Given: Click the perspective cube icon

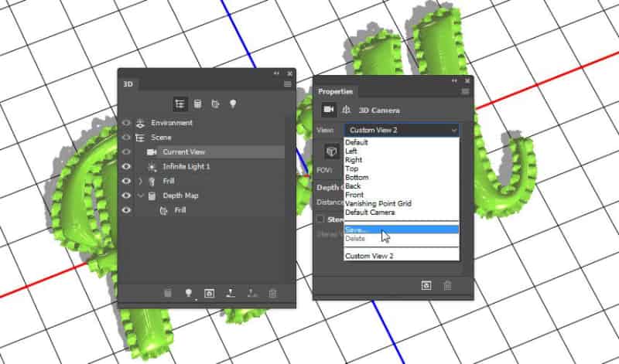Looking at the screenshot, I should pos(332,151).
